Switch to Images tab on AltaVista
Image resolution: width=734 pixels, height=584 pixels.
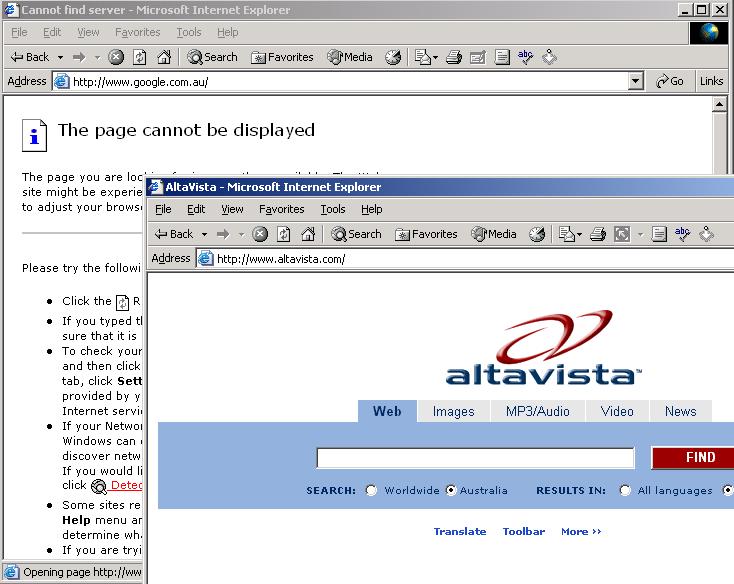(453, 411)
